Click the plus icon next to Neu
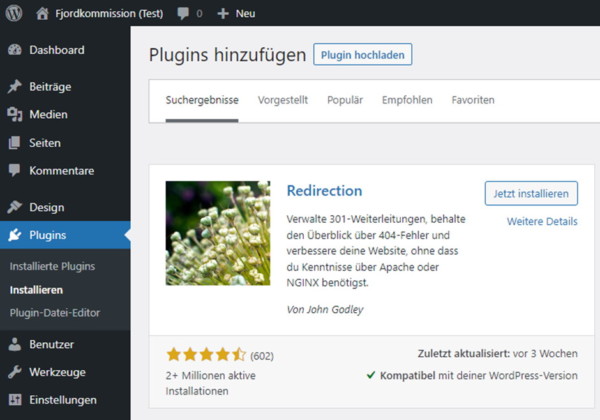Image resolution: width=600 pixels, height=420 pixels. tap(223, 14)
